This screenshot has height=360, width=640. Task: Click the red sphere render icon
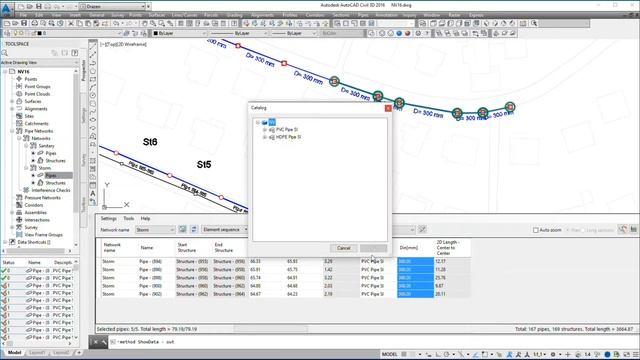[x=407, y=33]
